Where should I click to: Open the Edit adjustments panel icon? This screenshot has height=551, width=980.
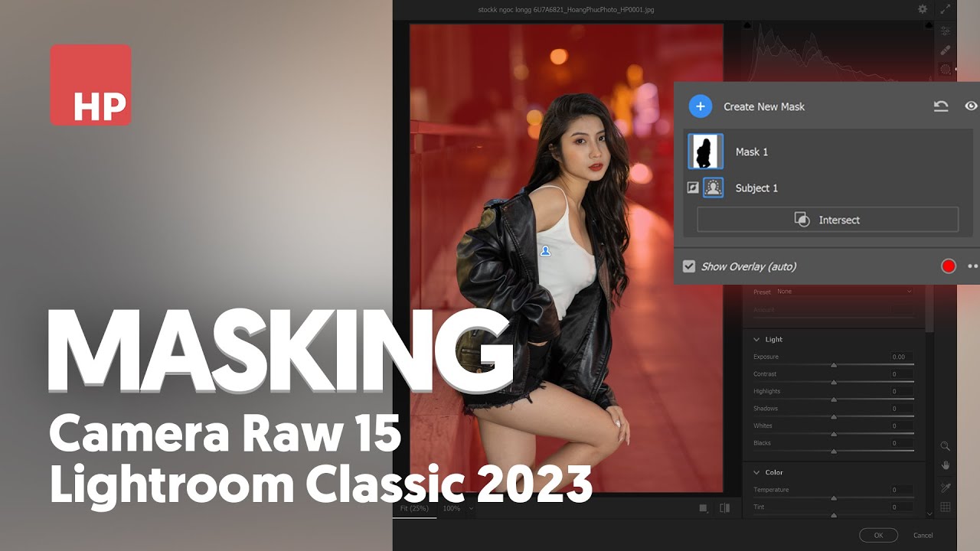pyautogui.click(x=945, y=30)
